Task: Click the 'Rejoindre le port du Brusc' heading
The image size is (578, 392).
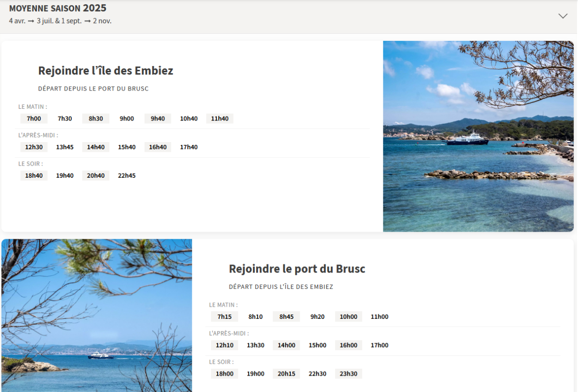Action: pyautogui.click(x=297, y=269)
